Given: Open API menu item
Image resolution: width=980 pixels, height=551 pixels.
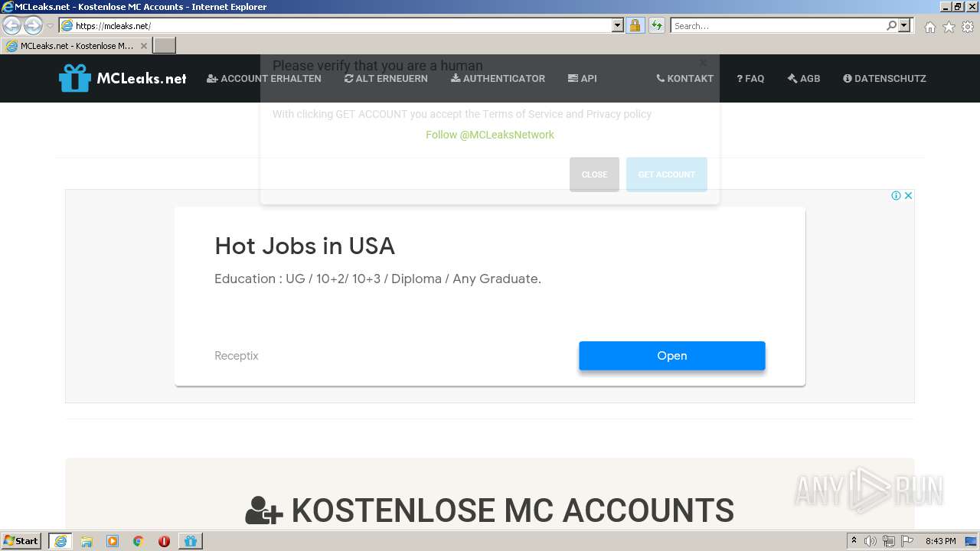Looking at the screenshot, I should 583,78.
